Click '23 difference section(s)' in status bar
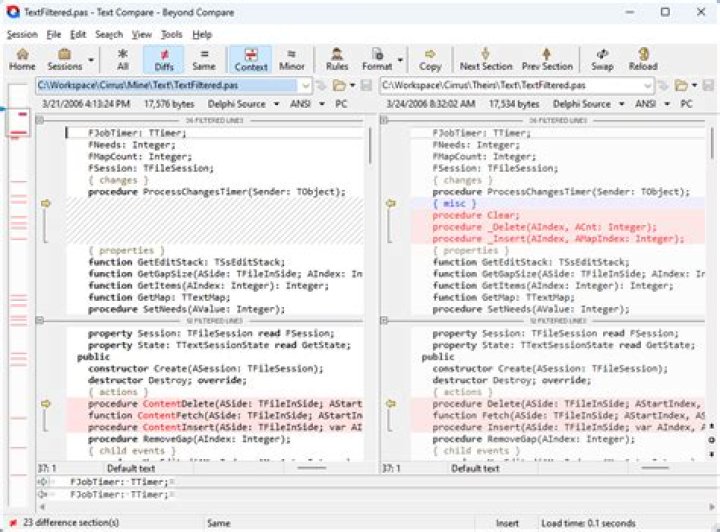Screen dimensions: 720x532 click(x=71, y=523)
